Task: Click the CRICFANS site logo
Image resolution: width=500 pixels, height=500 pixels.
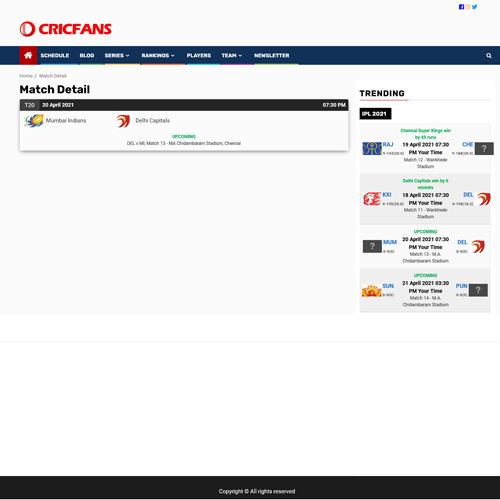Action: [66, 29]
